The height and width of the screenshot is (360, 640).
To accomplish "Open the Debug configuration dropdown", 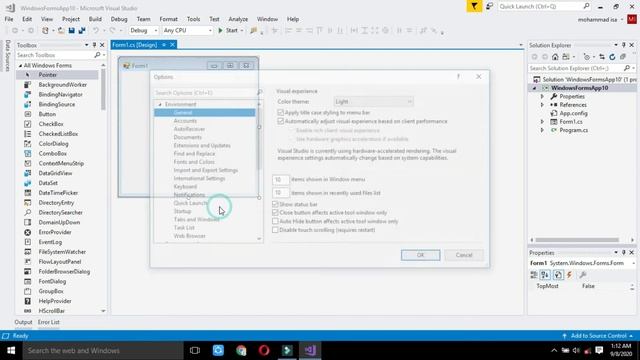I will click(143, 30).
